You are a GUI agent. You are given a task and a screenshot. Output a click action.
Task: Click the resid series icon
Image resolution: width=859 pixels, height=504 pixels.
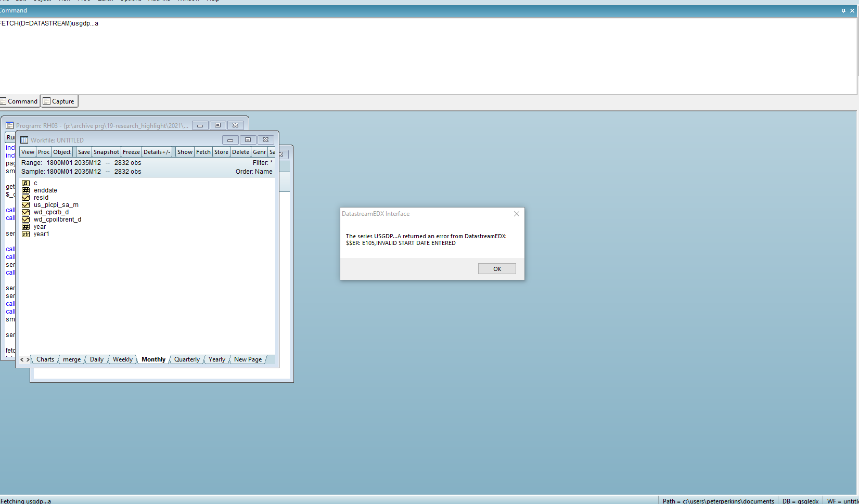(25, 198)
